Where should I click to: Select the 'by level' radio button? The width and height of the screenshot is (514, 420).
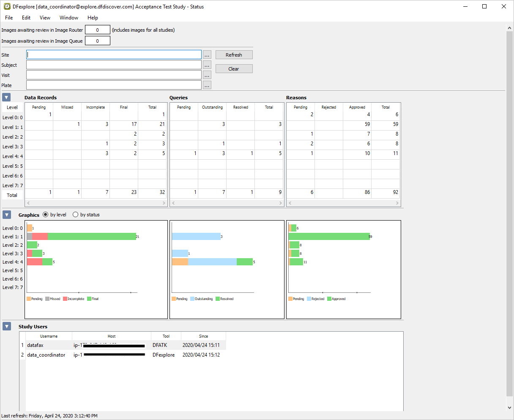pyautogui.click(x=46, y=215)
